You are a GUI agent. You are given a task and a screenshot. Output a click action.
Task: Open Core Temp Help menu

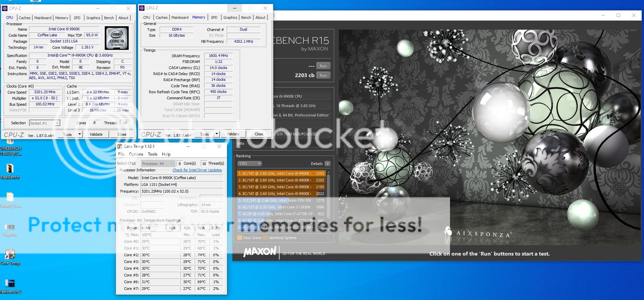coord(166,154)
